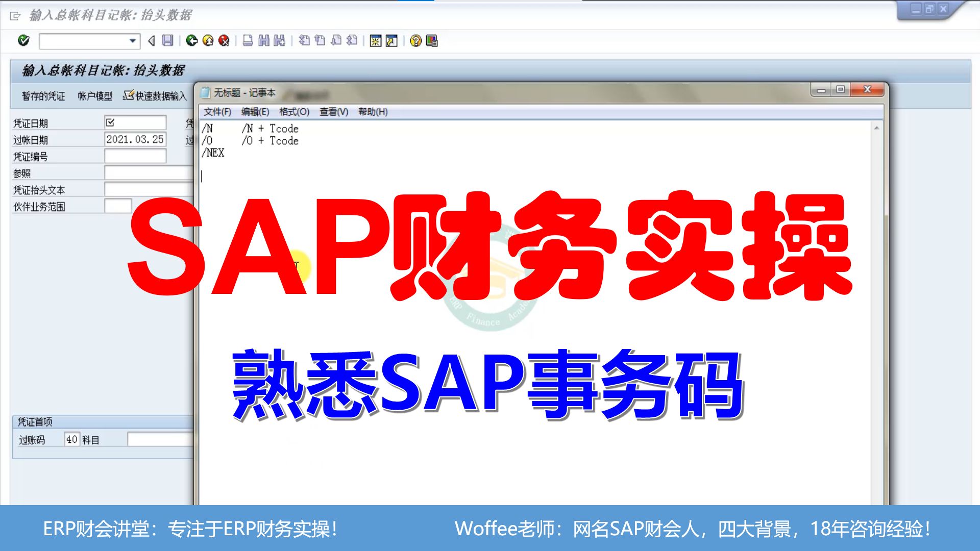This screenshot has height=551, width=980.
Task: Click the Next Page icon
Action: tap(336, 40)
